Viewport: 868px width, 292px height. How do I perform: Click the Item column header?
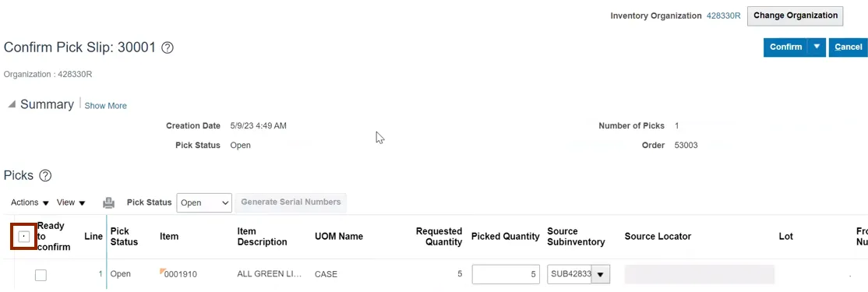[169, 236]
